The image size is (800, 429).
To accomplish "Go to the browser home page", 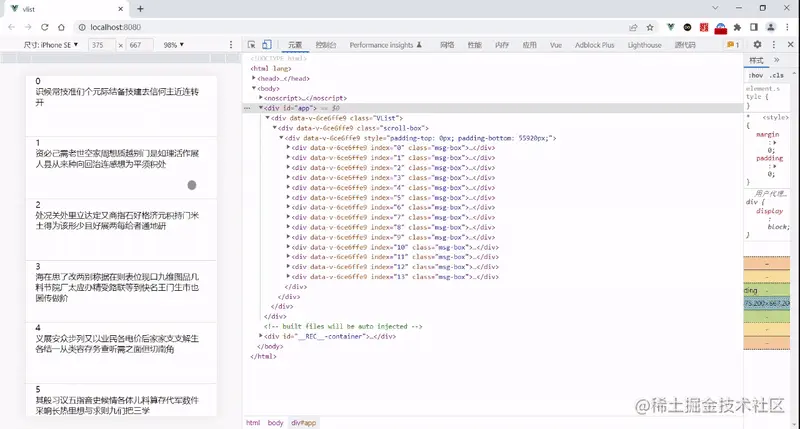I will [x=61, y=27].
